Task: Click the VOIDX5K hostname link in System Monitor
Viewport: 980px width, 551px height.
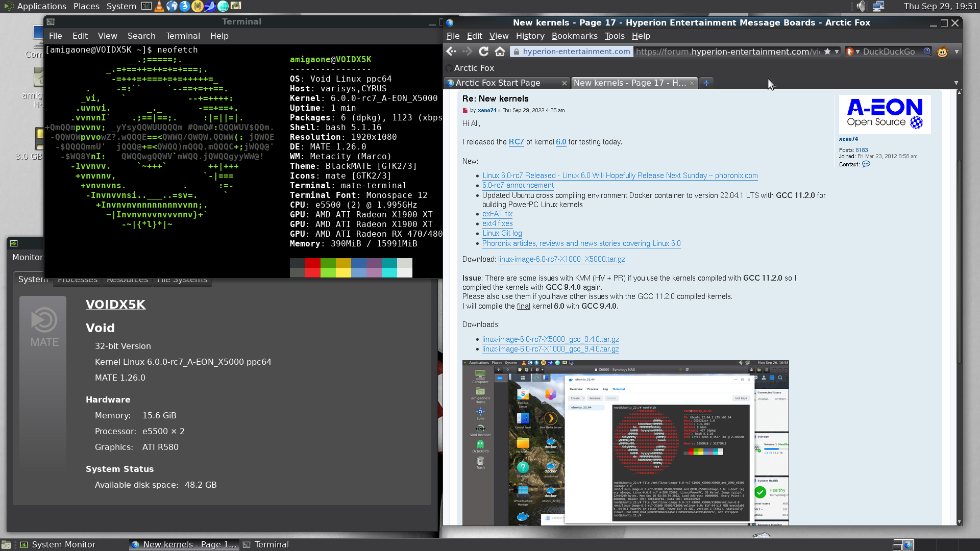Action: (x=115, y=305)
